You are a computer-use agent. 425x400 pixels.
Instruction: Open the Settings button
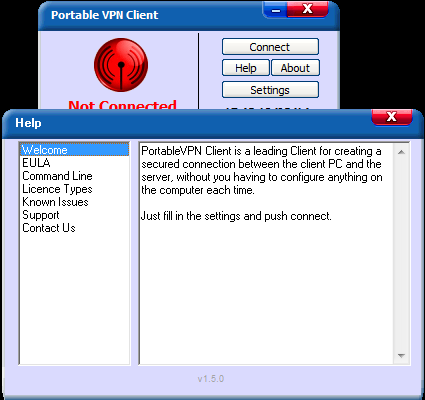[270, 90]
